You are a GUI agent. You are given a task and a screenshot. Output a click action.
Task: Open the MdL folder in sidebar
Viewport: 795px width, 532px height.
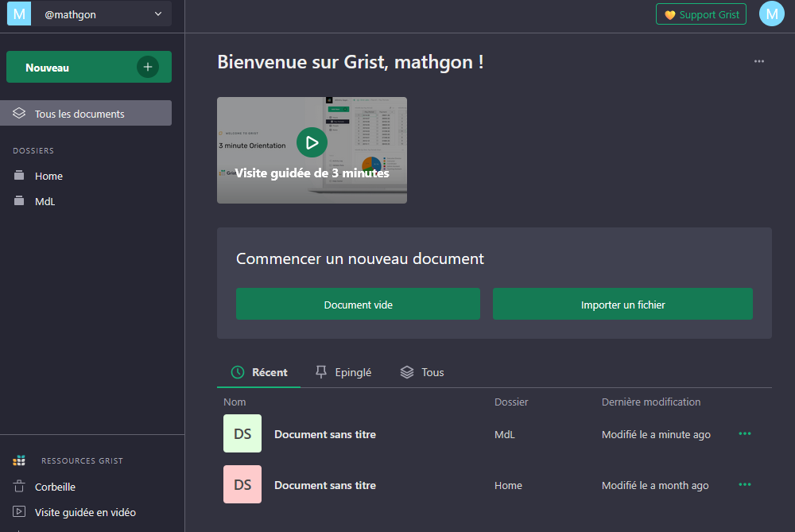click(45, 201)
